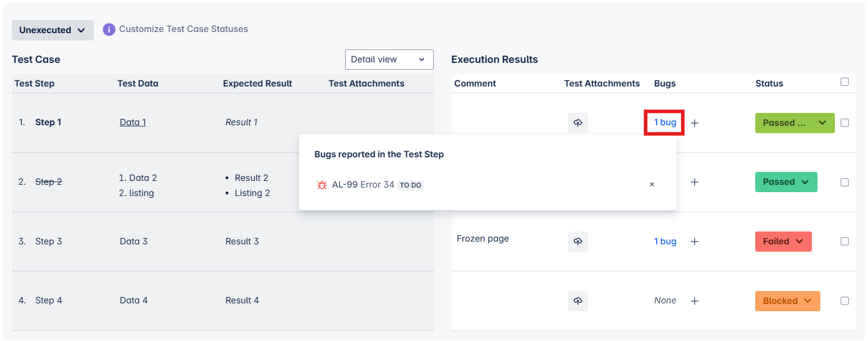Open the Detail view dropdown

point(389,60)
